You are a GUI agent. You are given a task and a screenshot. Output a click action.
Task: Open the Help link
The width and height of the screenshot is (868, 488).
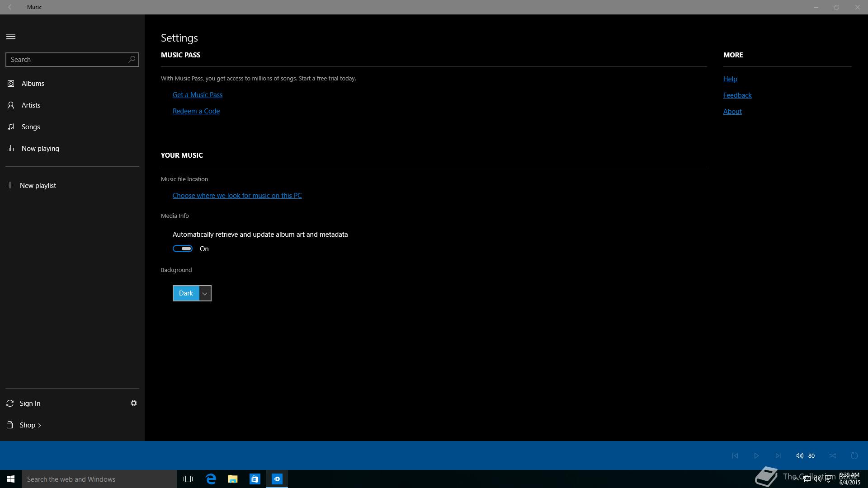[730, 79]
